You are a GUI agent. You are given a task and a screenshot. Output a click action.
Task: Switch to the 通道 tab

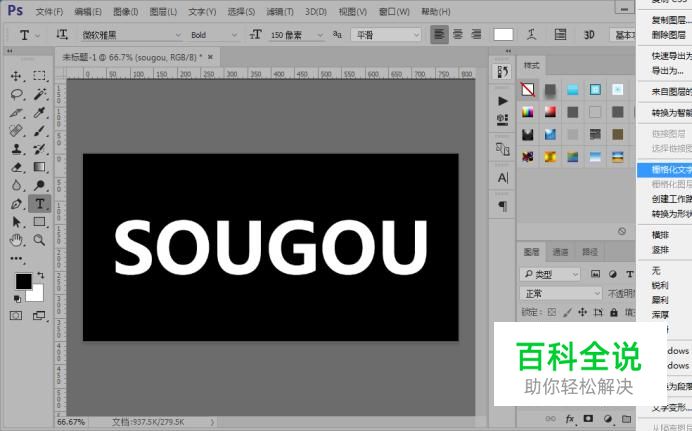click(560, 252)
